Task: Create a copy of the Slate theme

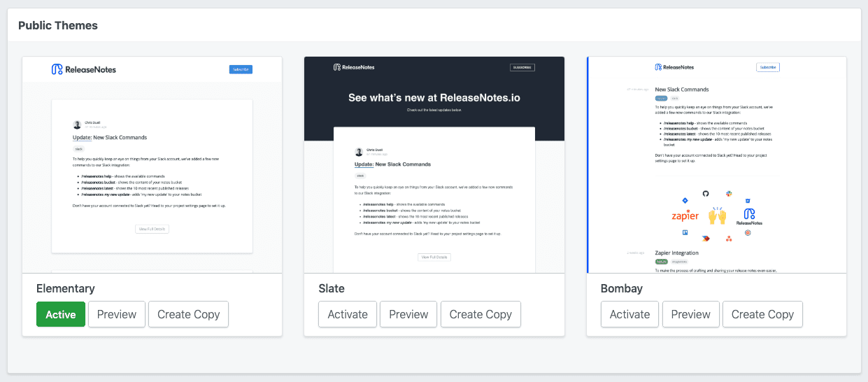Action: pos(481,314)
